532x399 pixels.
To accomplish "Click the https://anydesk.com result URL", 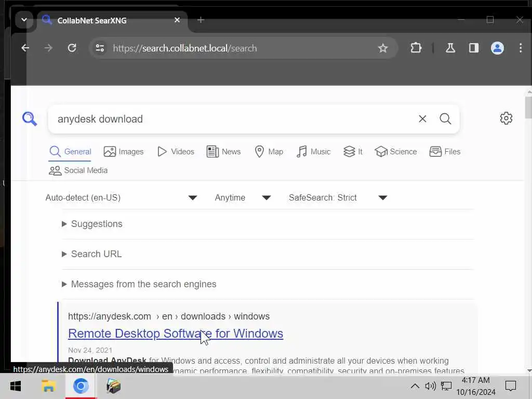I will point(169,316).
